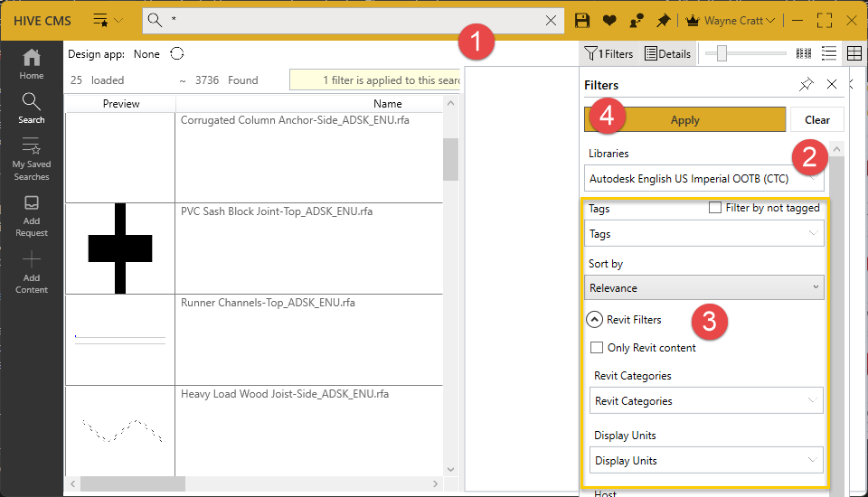
Task: Open the Tags dropdown
Action: pyautogui.click(x=703, y=233)
